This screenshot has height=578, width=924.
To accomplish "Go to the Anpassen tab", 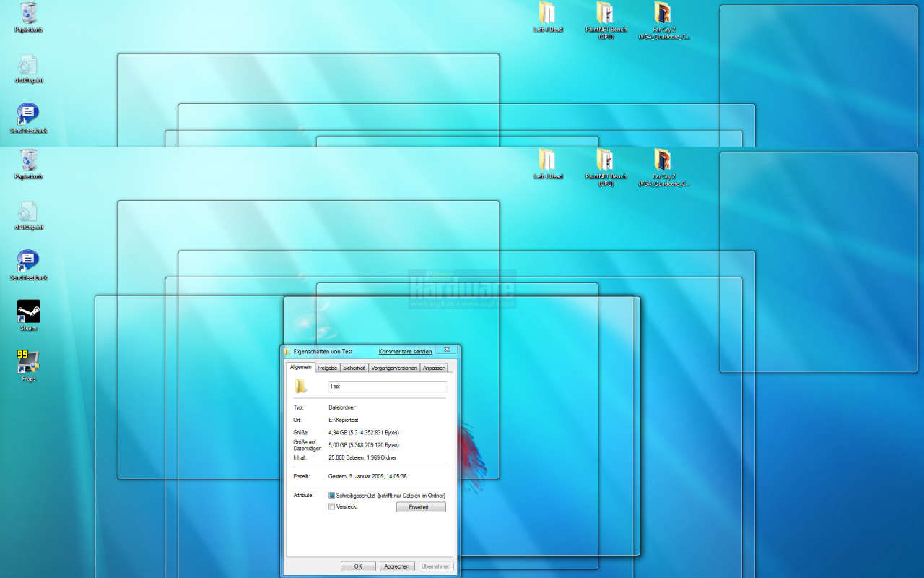I will pyautogui.click(x=434, y=368).
